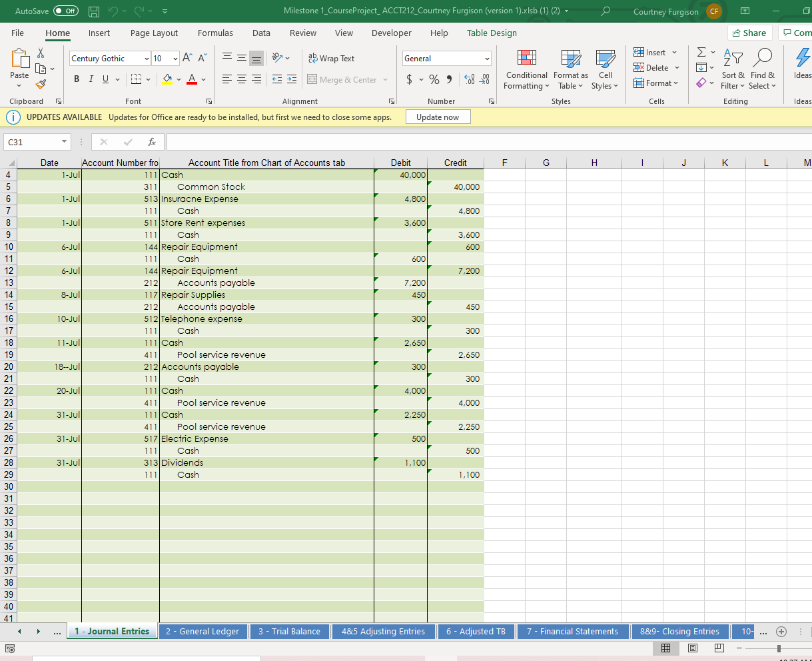
Task: Click the formula bar input field
Action: point(489,142)
